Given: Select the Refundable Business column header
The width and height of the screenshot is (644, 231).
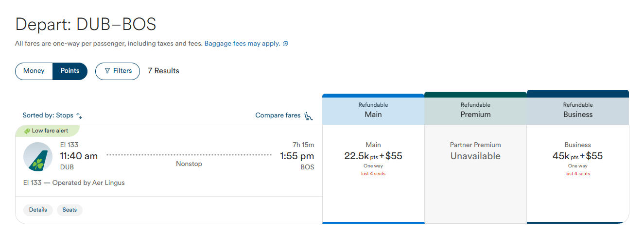Looking at the screenshot, I should [577, 110].
